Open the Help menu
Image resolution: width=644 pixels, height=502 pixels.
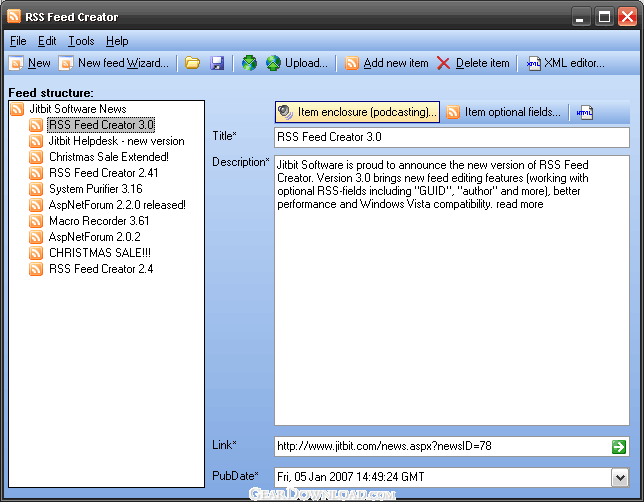[x=117, y=41]
